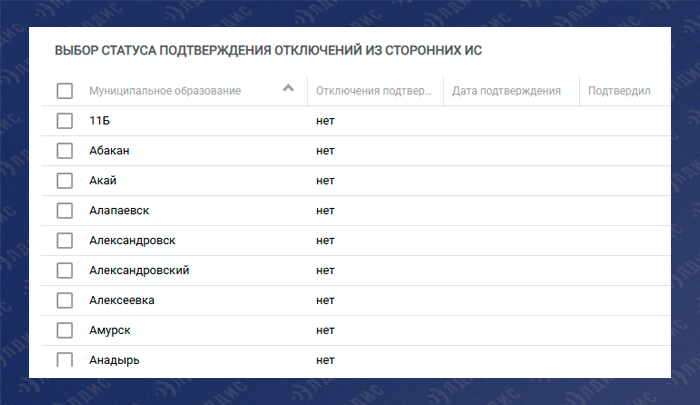
Task: Select the Абакан municipality name
Action: (x=109, y=150)
